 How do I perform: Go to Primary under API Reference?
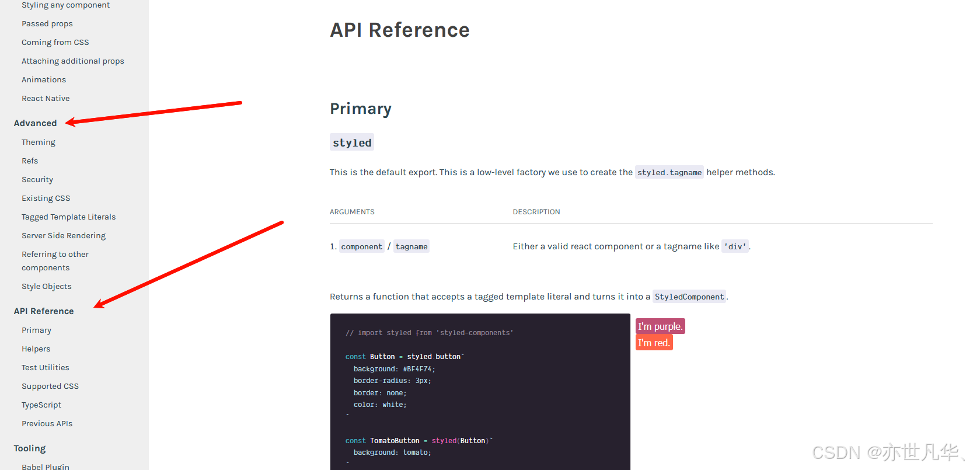click(x=37, y=330)
